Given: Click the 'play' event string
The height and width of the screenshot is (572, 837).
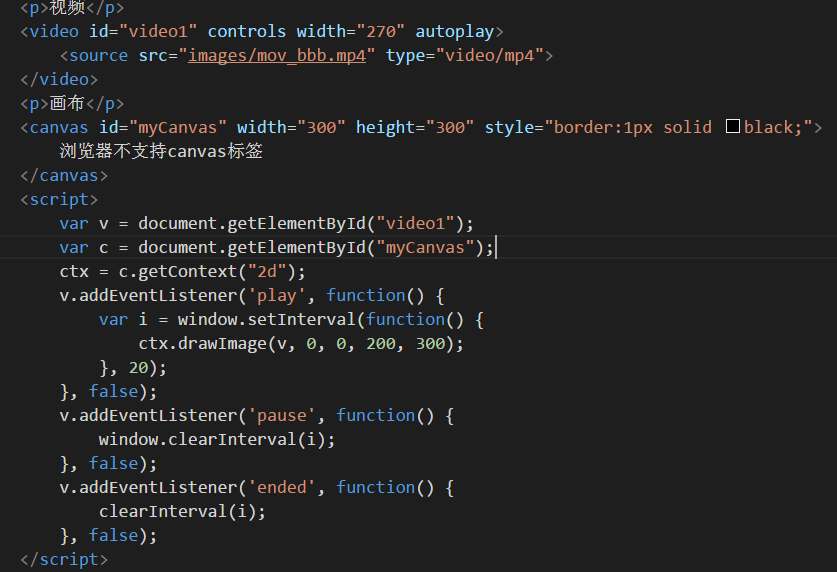Looking at the screenshot, I should tap(277, 296).
